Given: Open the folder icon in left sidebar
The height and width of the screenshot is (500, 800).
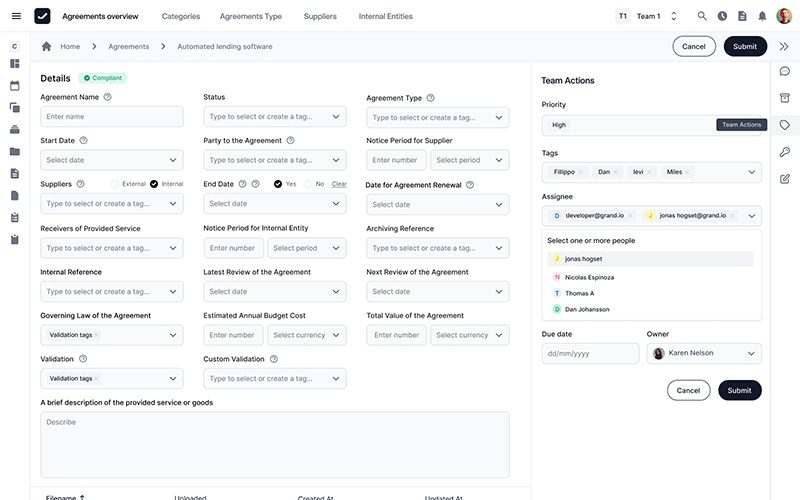Looking at the screenshot, I should tap(15, 152).
